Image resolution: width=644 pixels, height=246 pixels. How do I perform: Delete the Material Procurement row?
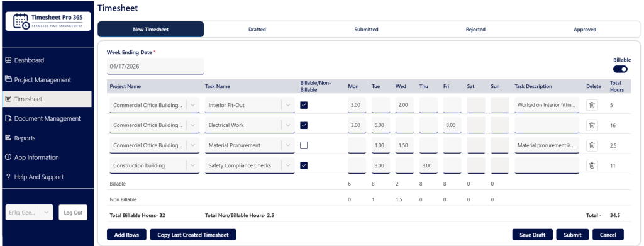[x=592, y=145]
